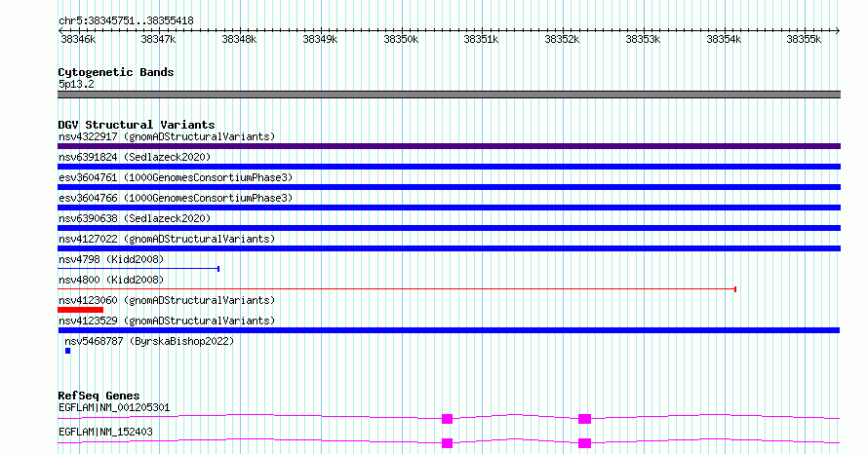Open variant nsv4798 Kidd2008 label

click(111, 259)
